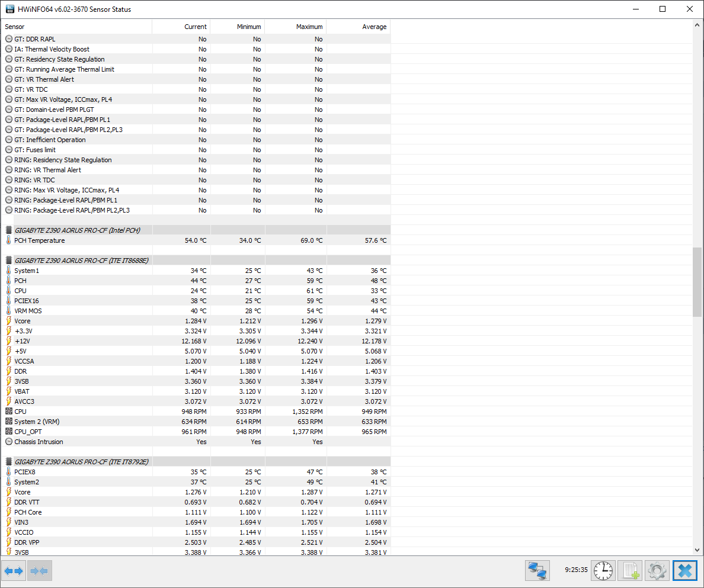This screenshot has height=588, width=704.
Task: Click the circle icon beside Chassis Intrusion
Action: pyautogui.click(x=8, y=442)
